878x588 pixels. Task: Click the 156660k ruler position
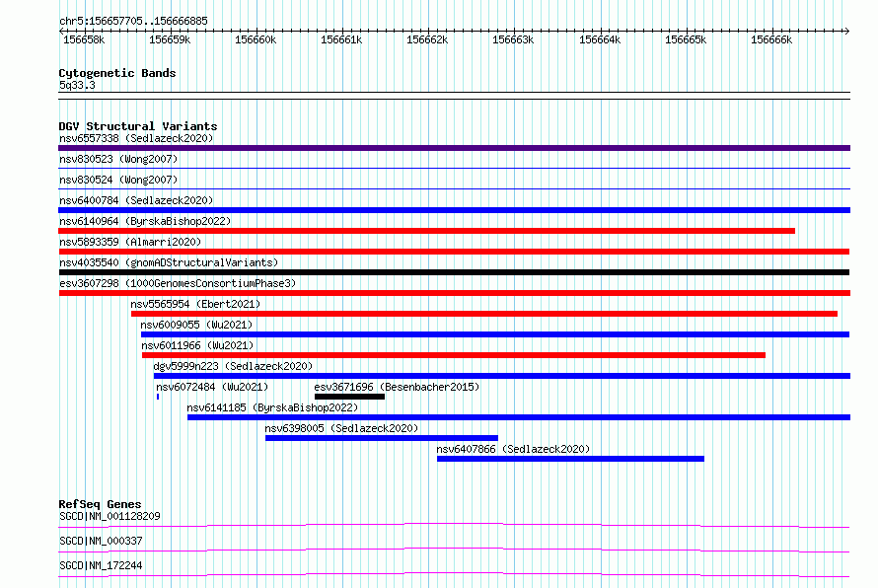(x=256, y=39)
